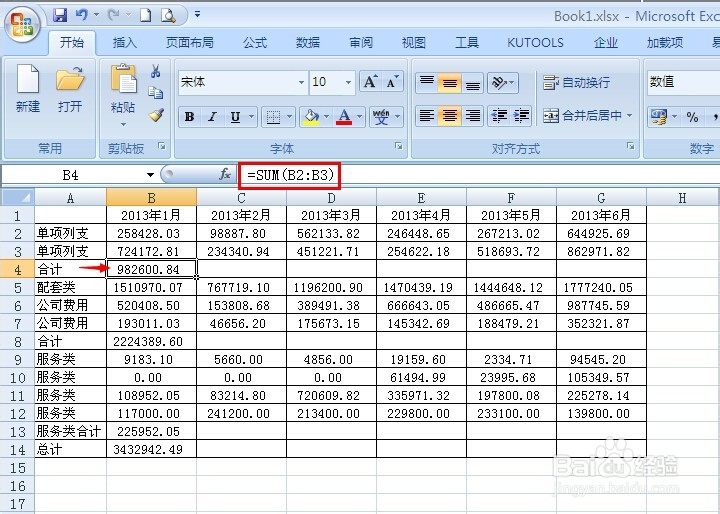Viewport: 720px width, 514px height.
Task: Open the font size dropdown
Action: coord(349,83)
